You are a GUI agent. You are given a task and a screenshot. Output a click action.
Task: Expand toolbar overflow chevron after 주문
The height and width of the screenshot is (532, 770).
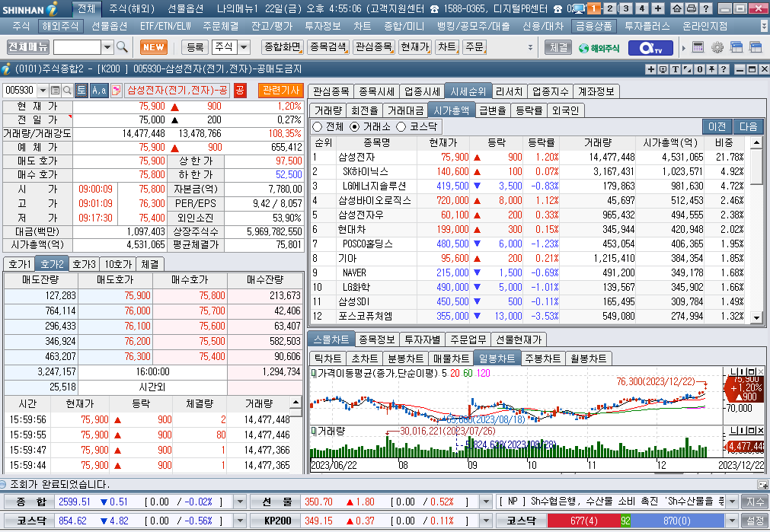(x=530, y=48)
